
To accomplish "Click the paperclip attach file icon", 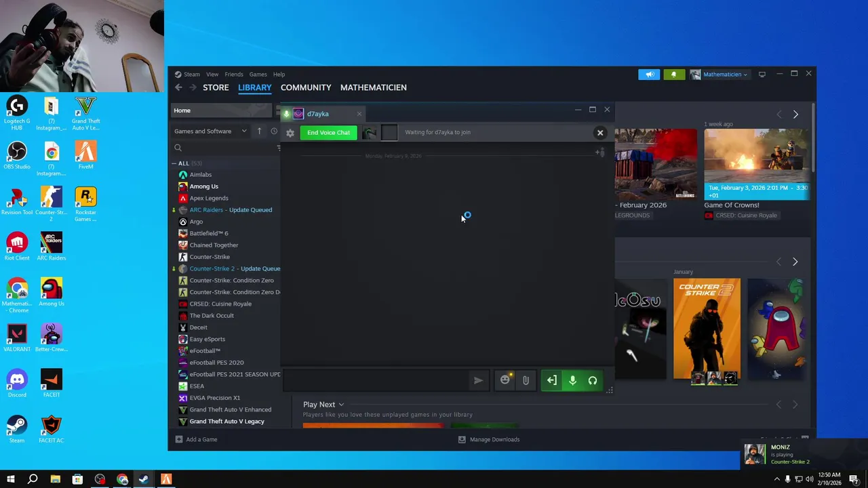I will pos(526,381).
